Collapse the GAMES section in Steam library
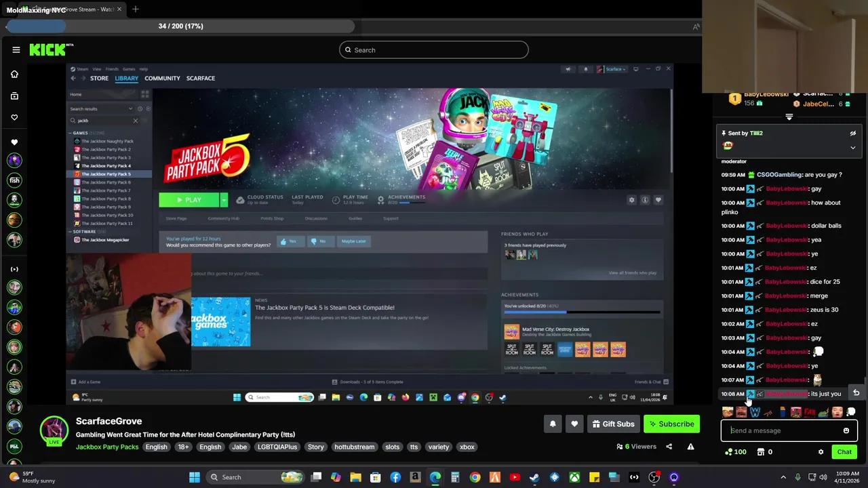Screen dimensions: 868x488 [x=71, y=133]
